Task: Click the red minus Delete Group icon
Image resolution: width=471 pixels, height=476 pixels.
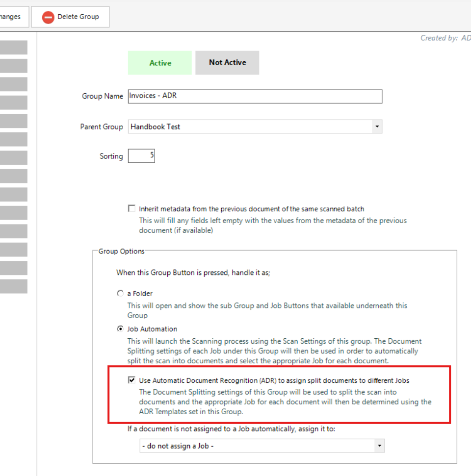Action: pos(48,17)
